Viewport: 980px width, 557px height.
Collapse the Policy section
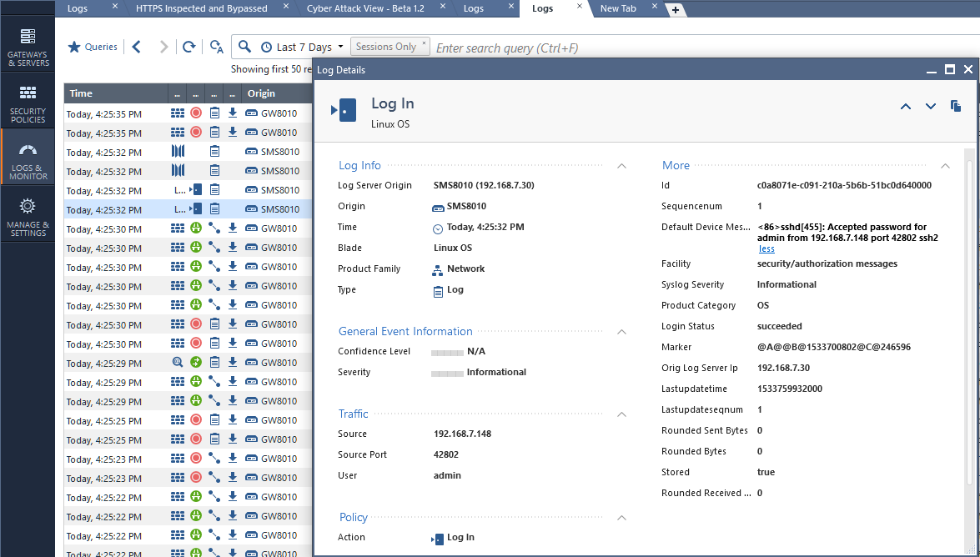pos(621,518)
